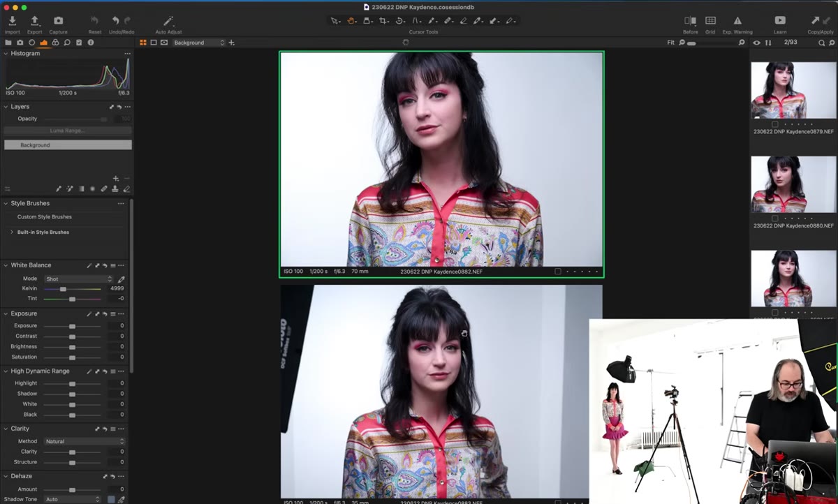Switch viewer to single image view
The width and height of the screenshot is (838, 504).
pos(154,43)
